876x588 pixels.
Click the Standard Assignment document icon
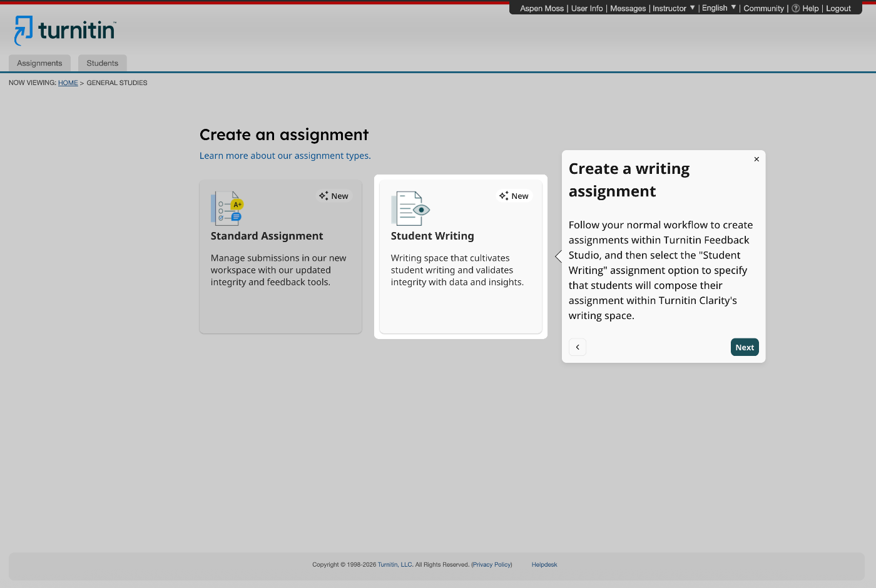click(227, 208)
